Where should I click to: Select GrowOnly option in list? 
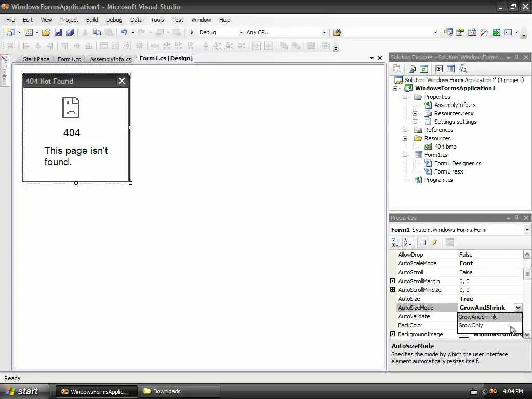489,325
